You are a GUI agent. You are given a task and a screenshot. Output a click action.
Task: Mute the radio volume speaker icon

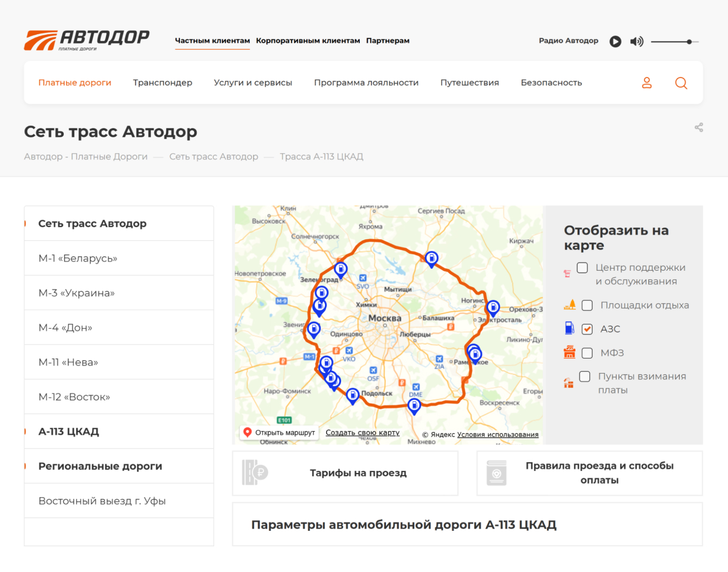click(636, 41)
